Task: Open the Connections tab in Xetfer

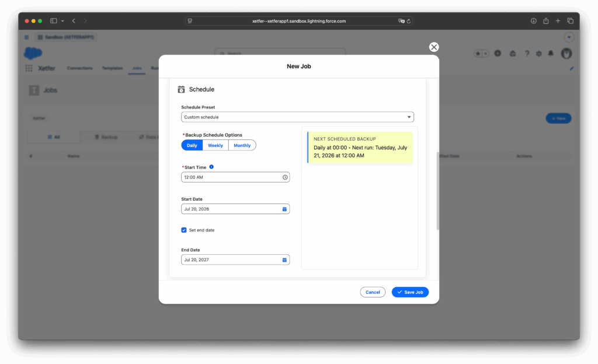Action: (x=79, y=68)
